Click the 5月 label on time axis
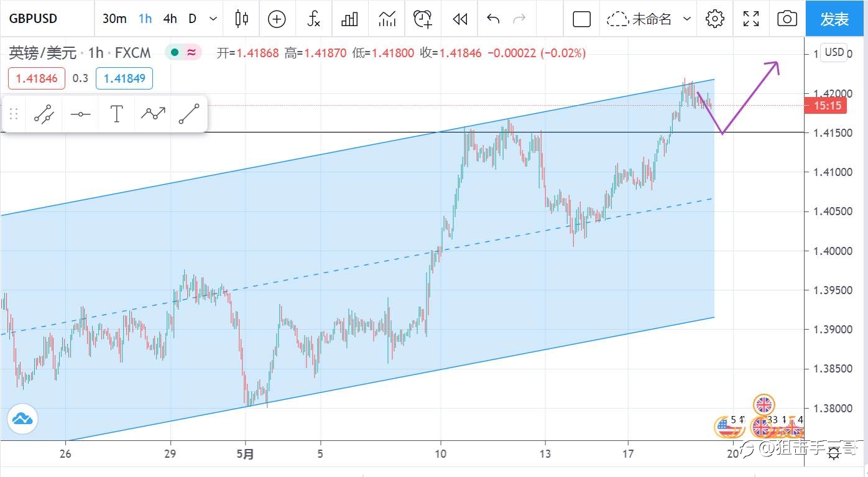 246,454
